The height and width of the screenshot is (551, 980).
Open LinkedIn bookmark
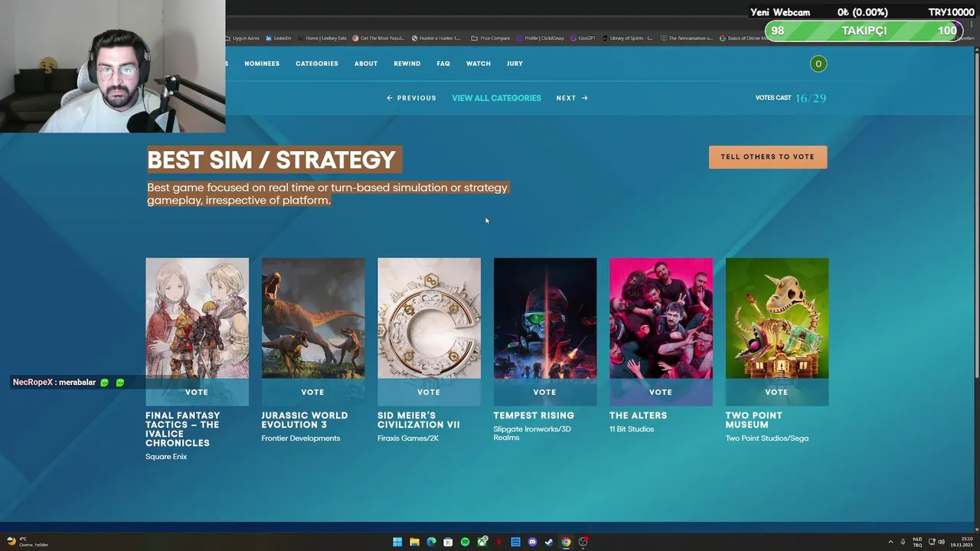pyautogui.click(x=279, y=38)
